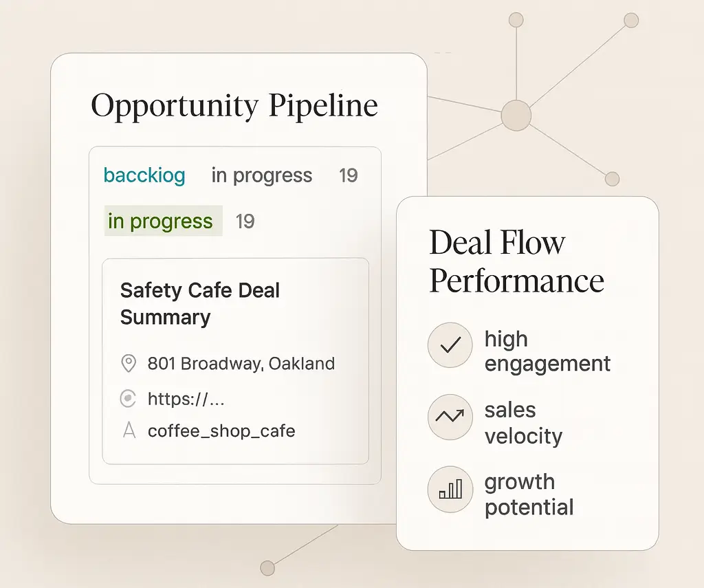Click the top right network node
Viewport: 704px width, 588px height.
[x=631, y=20]
